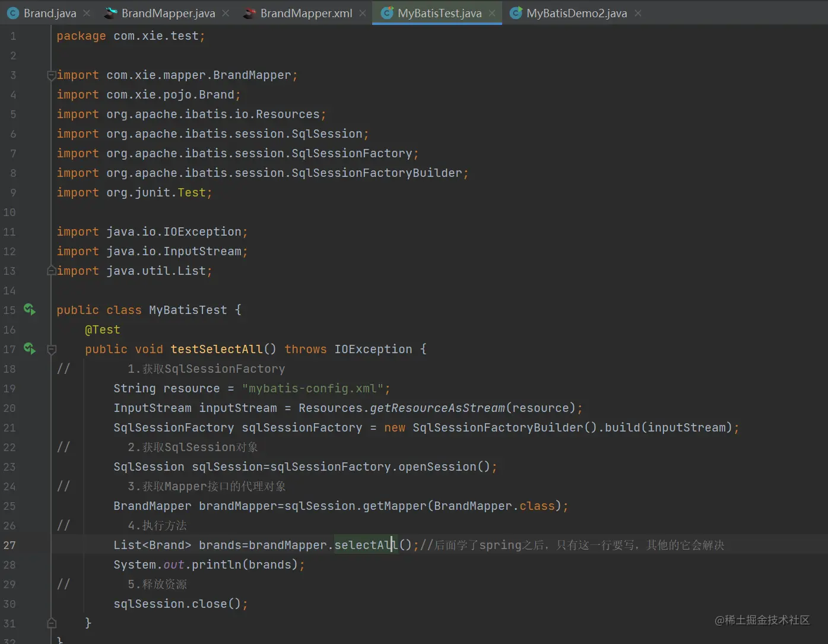Click the "5.释放资源" comment
Image resolution: width=828 pixels, height=644 pixels.
point(157,584)
